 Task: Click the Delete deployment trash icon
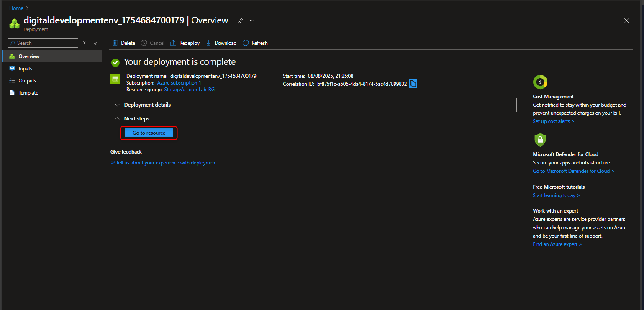click(x=116, y=43)
